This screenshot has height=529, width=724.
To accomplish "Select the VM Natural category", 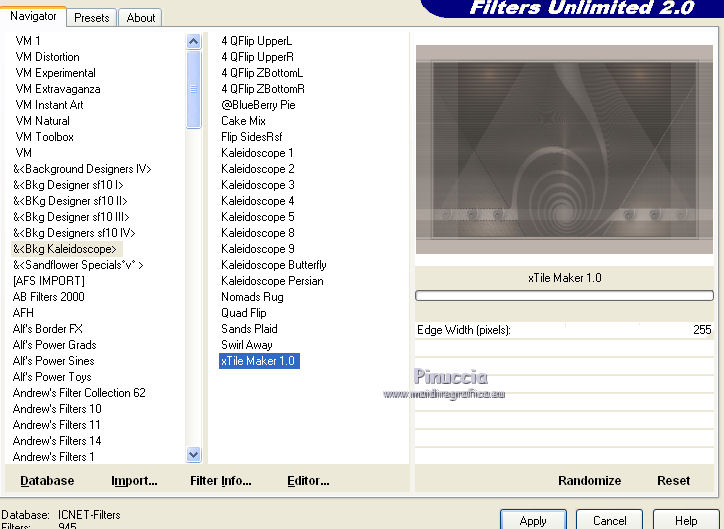I will click(42, 121).
